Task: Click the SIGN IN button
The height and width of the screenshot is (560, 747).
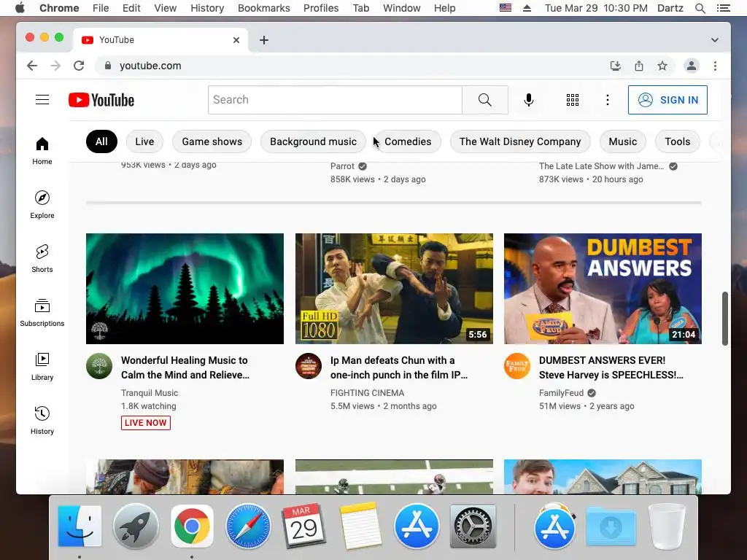Action: pos(667,100)
